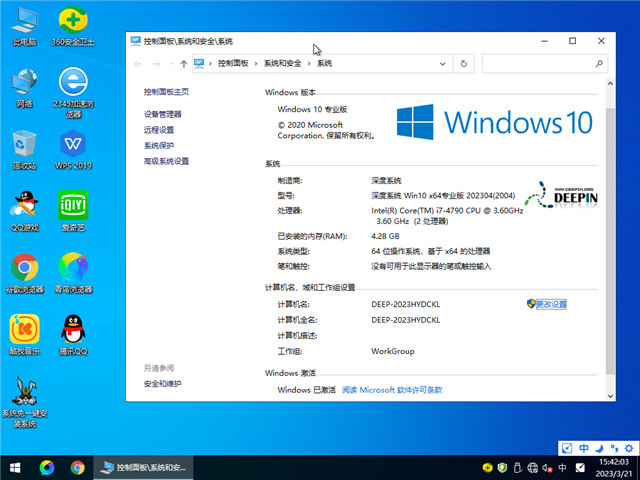Screen dimensions: 640x480
Task: Click the control panel search box
Action: point(545,64)
